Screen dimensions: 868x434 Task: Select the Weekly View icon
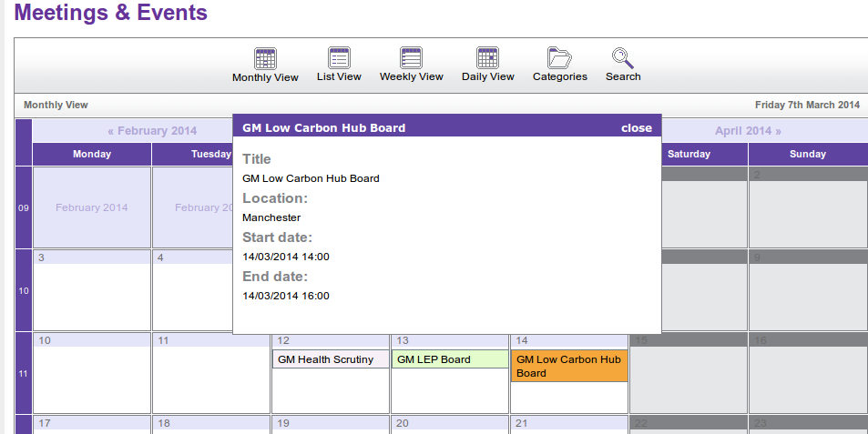[411, 58]
